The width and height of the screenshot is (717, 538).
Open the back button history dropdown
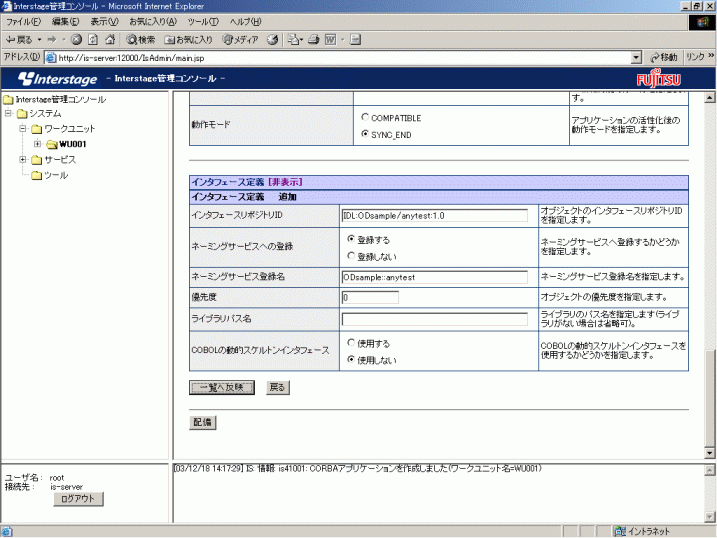(40, 40)
